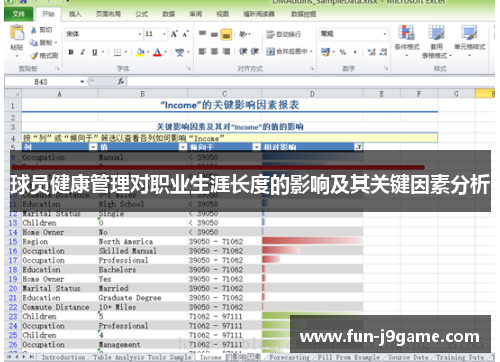Click the decrease indent icon
The height and width of the screenshot is (362, 500).
coord(243,51)
